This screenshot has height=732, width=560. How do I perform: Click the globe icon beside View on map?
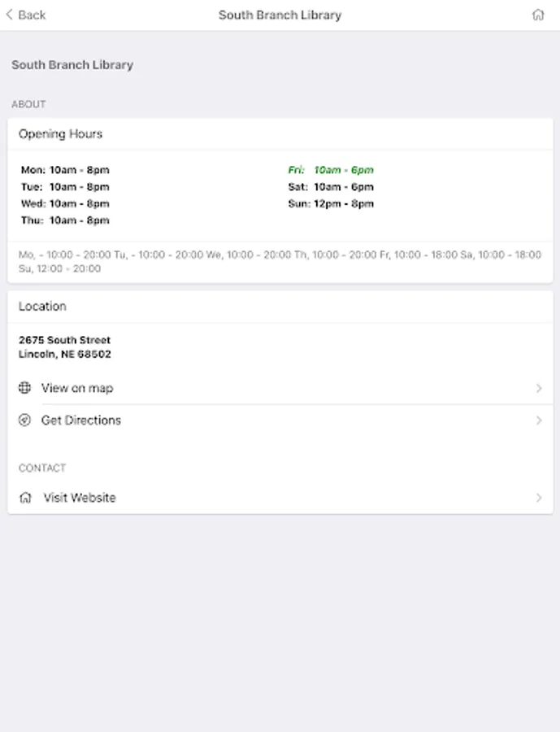[x=25, y=388]
